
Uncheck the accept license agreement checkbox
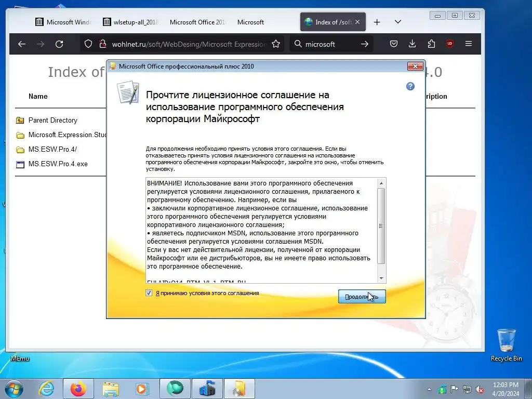(149, 293)
